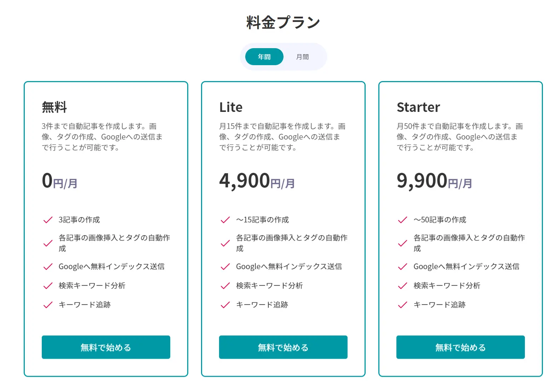The height and width of the screenshot is (392, 550).
Task: Click 無料で始める in the Lite plan
Action: [283, 347]
